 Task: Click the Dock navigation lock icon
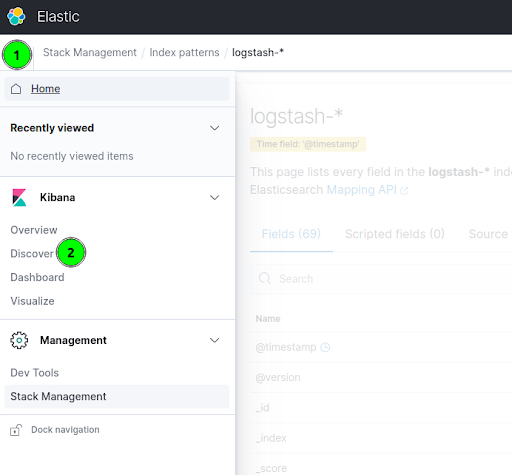point(16,430)
